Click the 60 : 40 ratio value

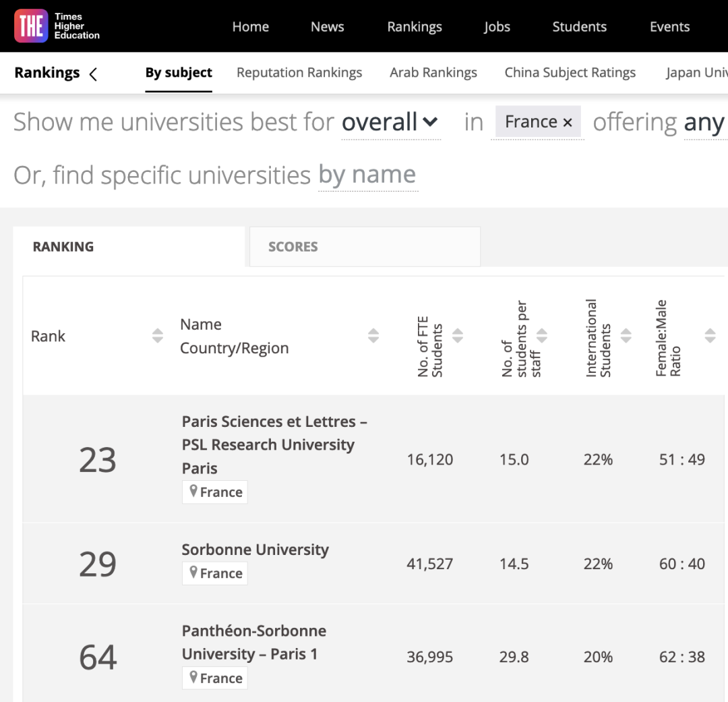pos(682,564)
